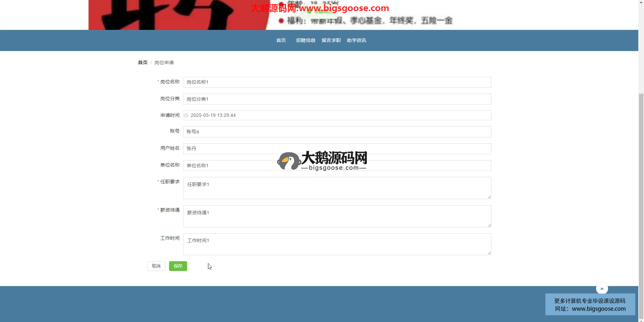Open the 招聘信息 navigation menu item

(306, 40)
